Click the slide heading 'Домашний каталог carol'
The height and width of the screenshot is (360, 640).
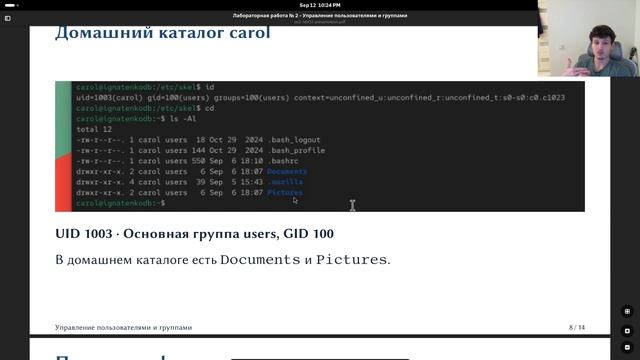point(163,33)
